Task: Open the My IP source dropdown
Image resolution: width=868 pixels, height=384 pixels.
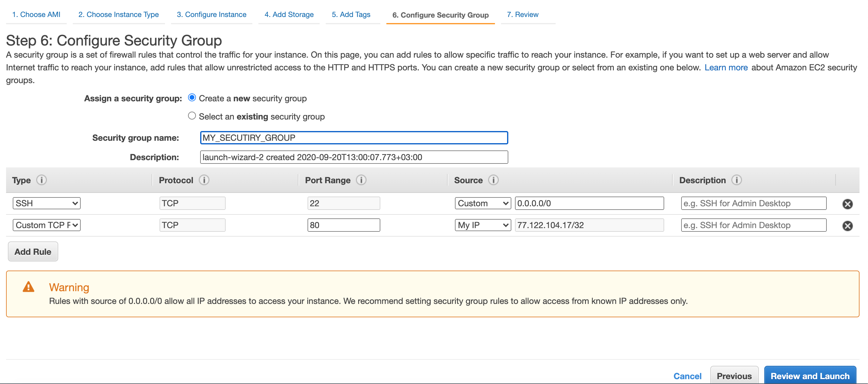Action: (483, 225)
